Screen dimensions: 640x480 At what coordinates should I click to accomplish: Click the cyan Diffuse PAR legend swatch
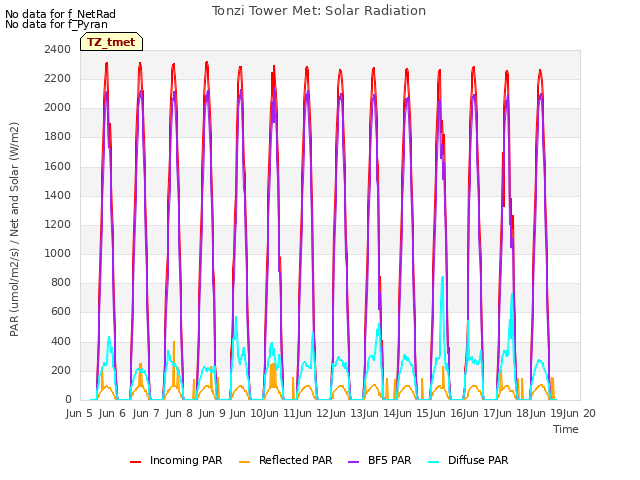(x=433, y=462)
